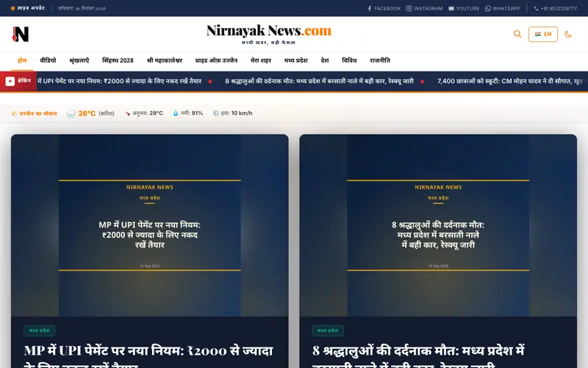Open the Instagram link in top bar
This screenshot has height=368, width=588.
click(424, 8)
